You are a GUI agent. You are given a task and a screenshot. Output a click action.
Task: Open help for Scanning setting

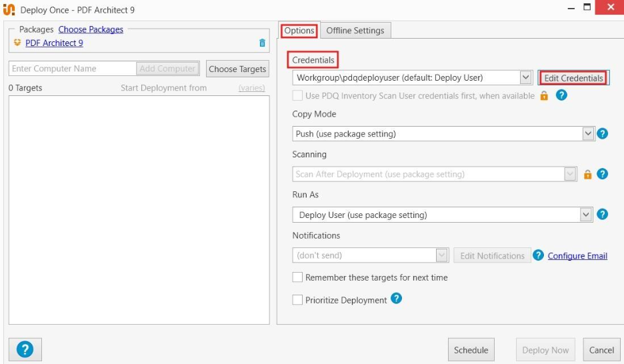[x=603, y=174]
